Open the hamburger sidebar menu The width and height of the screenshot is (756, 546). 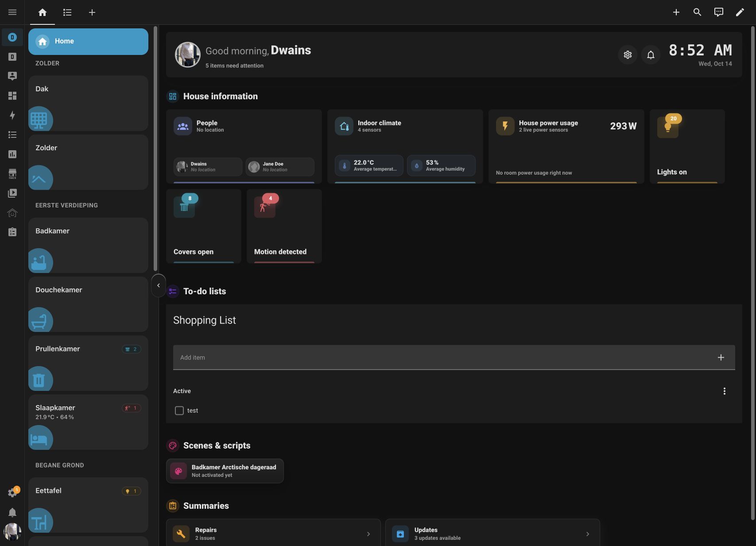[12, 12]
